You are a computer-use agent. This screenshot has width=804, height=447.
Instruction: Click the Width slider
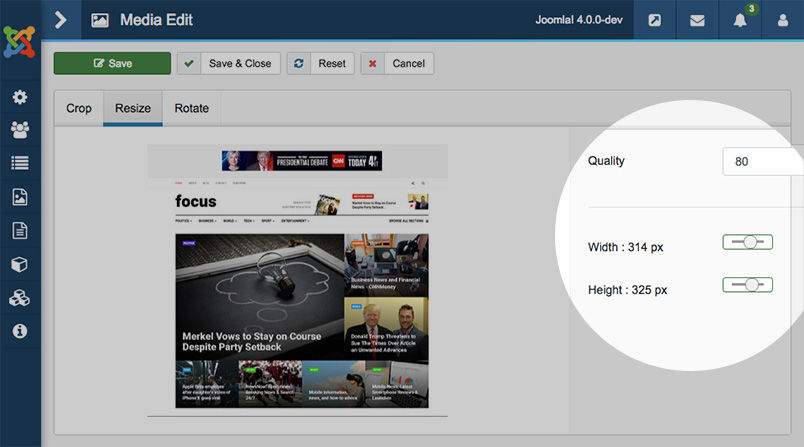click(747, 243)
